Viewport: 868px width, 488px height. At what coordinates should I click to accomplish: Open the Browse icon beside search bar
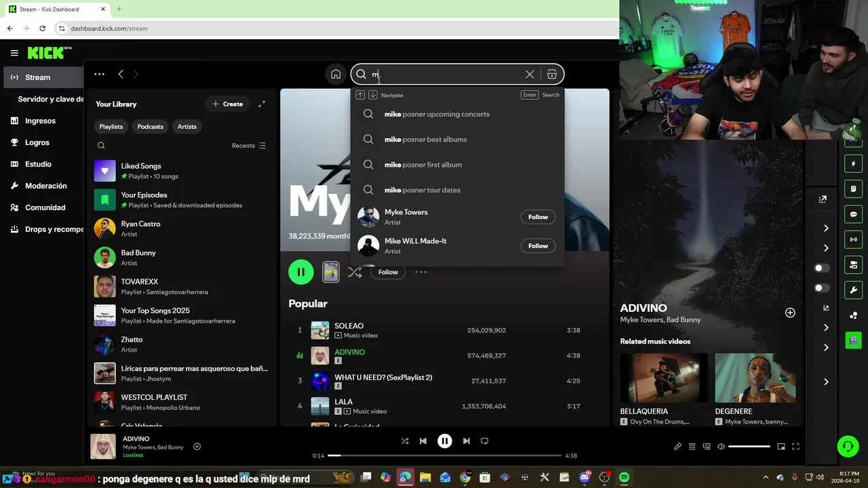[x=552, y=75]
